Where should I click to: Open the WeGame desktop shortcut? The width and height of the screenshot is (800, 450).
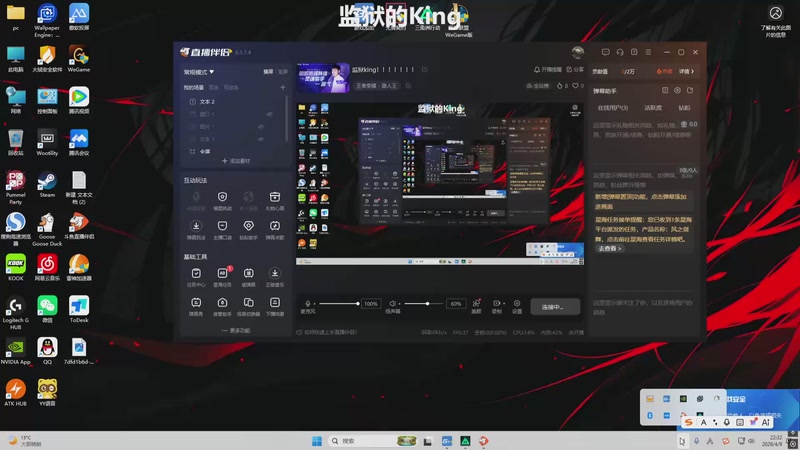point(79,59)
